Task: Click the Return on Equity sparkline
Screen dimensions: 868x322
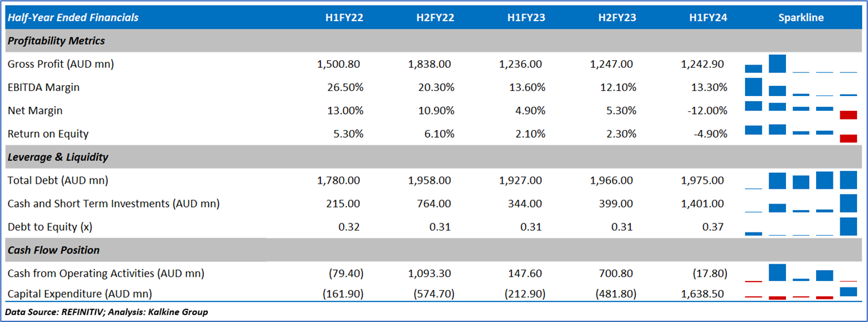Action: (x=801, y=133)
